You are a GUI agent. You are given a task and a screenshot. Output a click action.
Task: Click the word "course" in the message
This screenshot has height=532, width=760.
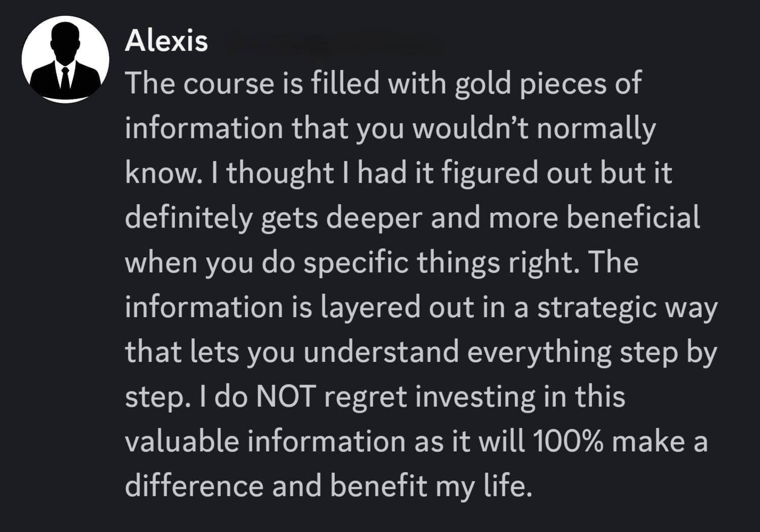click(228, 84)
